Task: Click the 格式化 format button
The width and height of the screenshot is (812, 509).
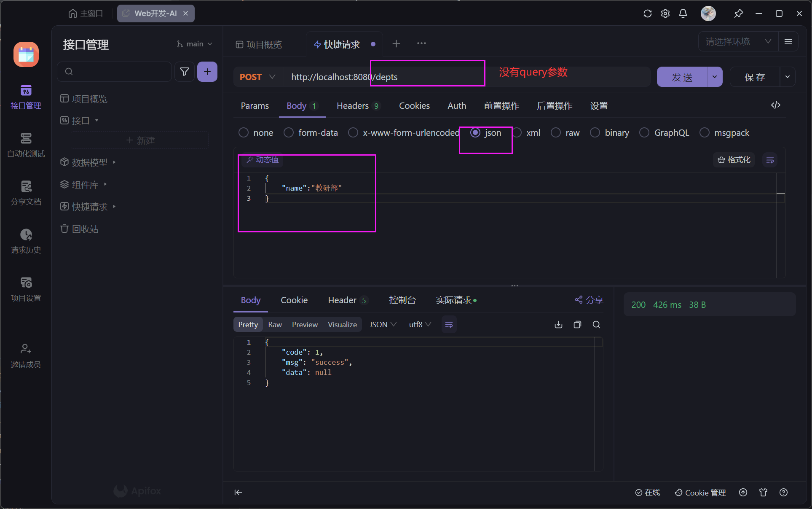Action: coord(734,160)
